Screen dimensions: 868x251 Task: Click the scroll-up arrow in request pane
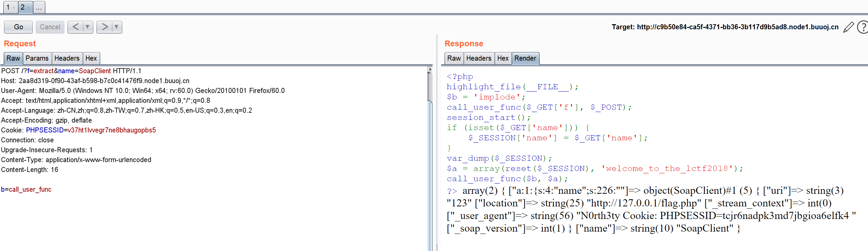pyautogui.click(x=430, y=69)
